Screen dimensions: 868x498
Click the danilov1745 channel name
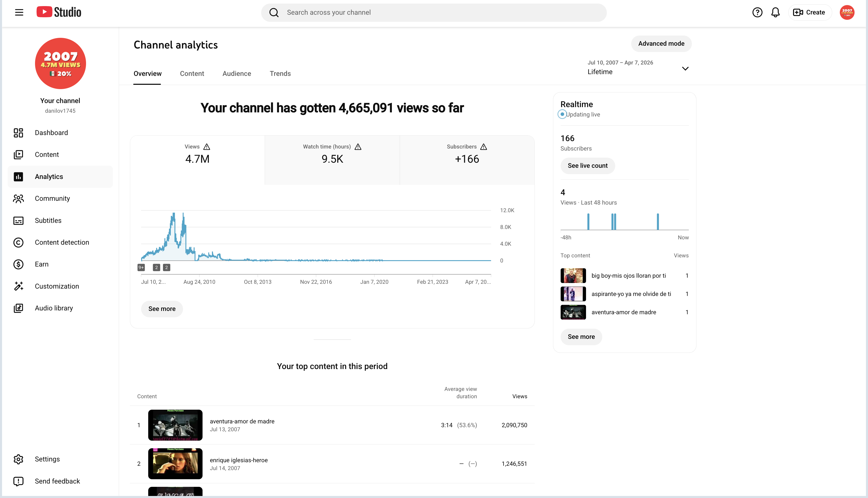[60, 111]
